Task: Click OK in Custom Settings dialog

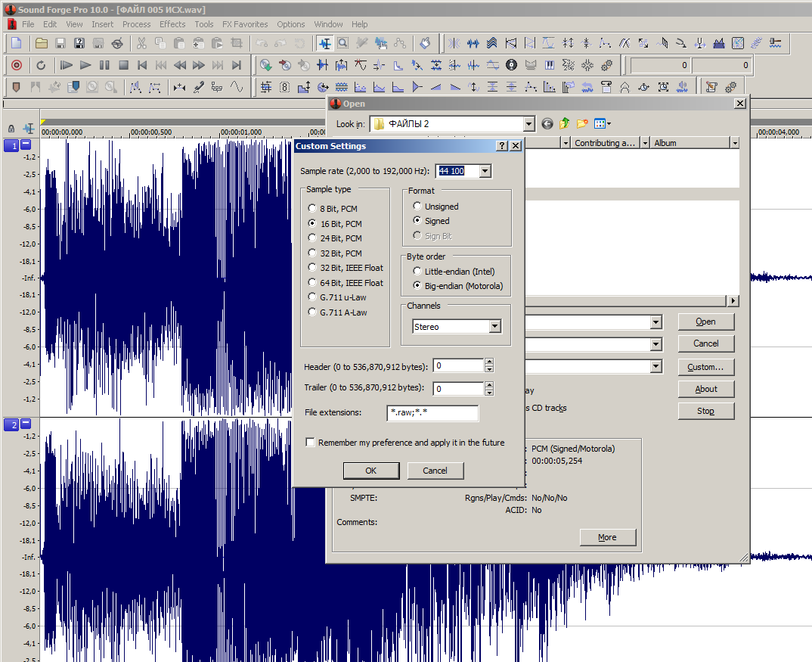Action: pyautogui.click(x=370, y=471)
